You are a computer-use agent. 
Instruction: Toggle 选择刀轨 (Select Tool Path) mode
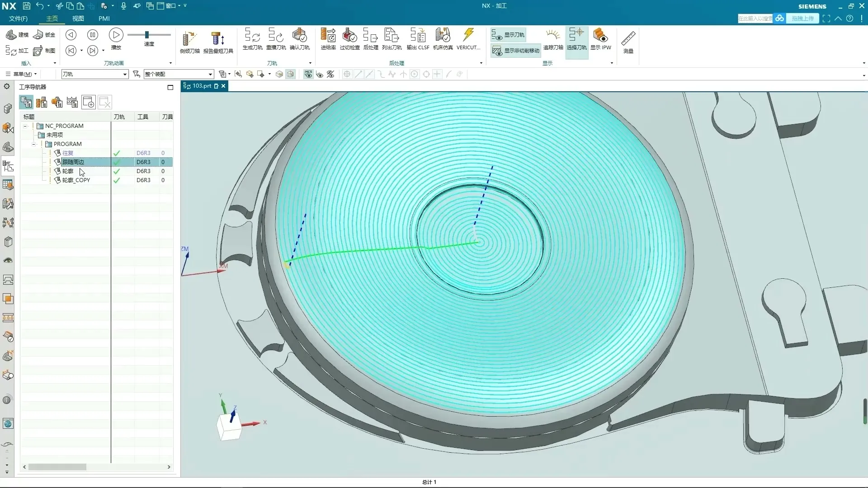pyautogui.click(x=576, y=38)
